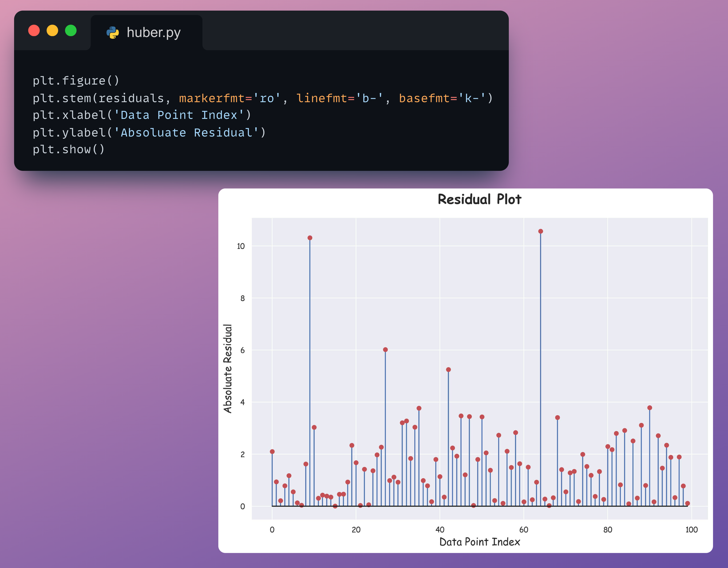Screen dimensions: 728x568
Task: Click the 'Data Point Index' string in code
Action: pyautogui.click(x=179, y=115)
